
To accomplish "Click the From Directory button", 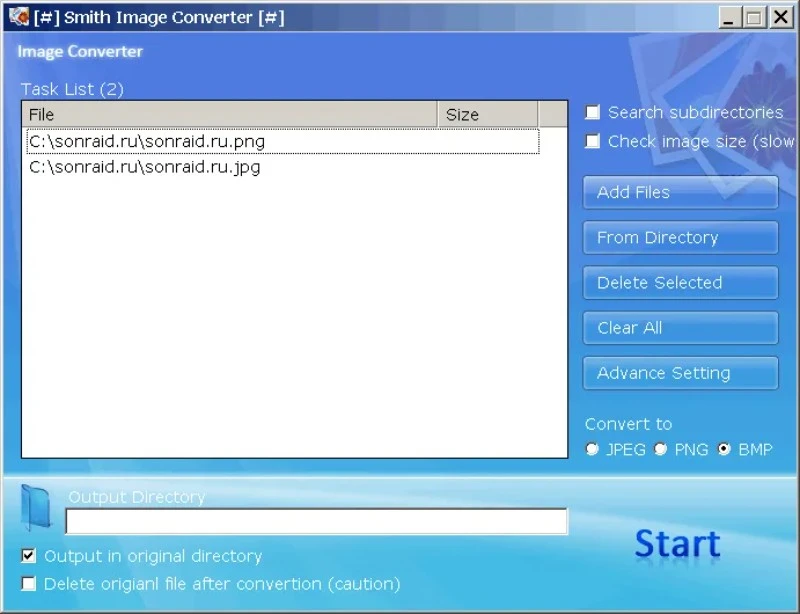I will (x=681, y=237).
